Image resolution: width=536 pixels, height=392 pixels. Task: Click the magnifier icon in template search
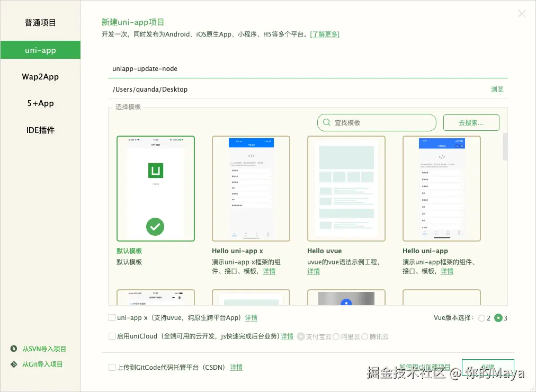click(x=327, y=122)
